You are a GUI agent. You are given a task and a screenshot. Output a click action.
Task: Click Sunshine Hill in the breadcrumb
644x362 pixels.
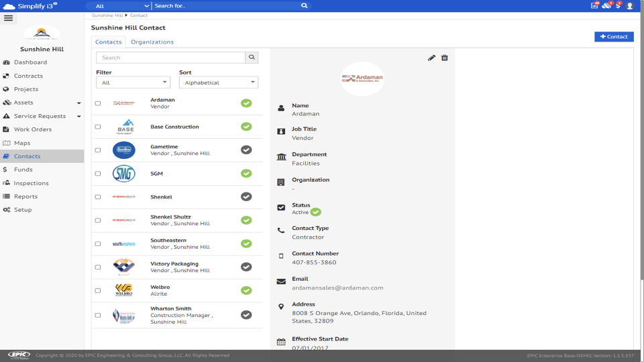(x=107, y=15)
